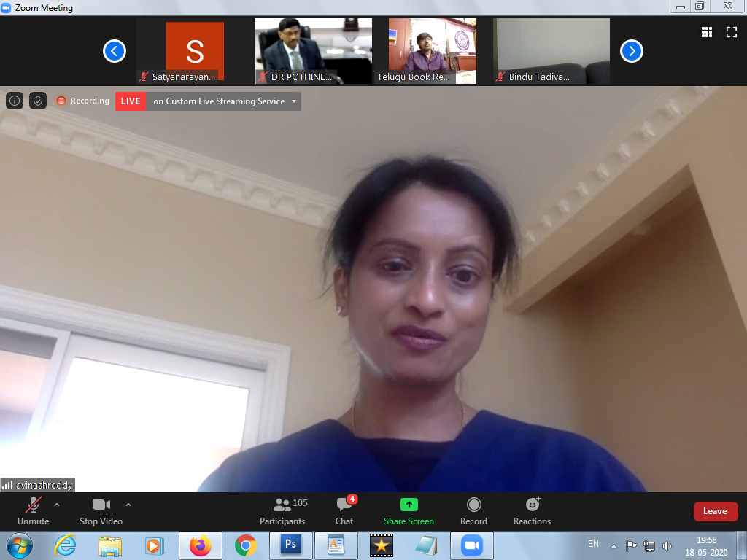
Task: Open the Custom Live Streaming Service dropdown
Action: point(293,101)
